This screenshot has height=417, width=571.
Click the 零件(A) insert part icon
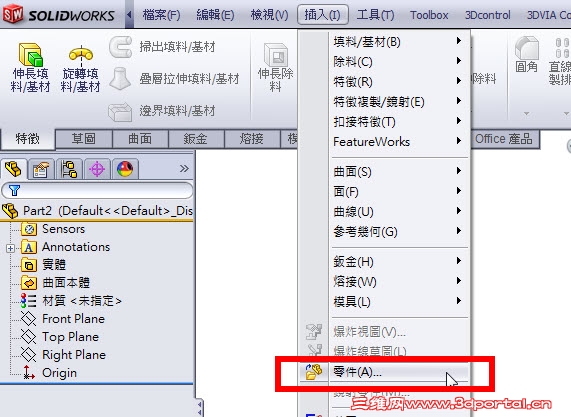[x=314, y=372]
